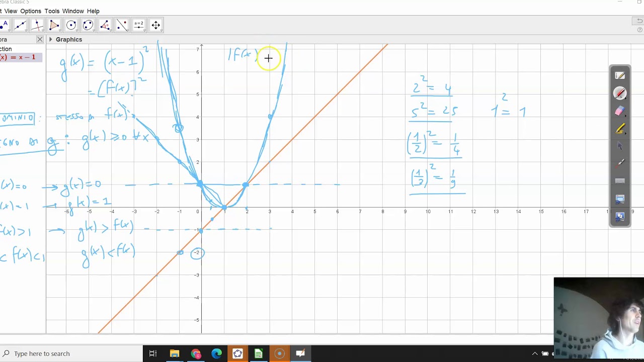
Task: Select the Perpendicular Line tool
Action: coord(37,25)
